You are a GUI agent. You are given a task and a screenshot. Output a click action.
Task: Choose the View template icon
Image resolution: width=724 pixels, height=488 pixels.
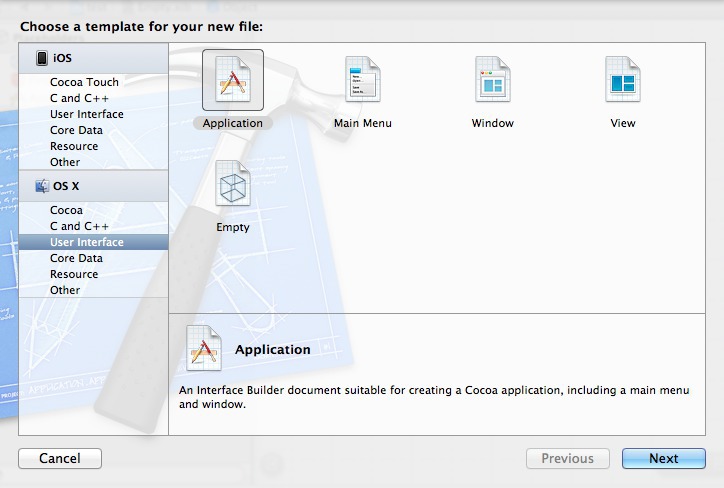(x=623, y=79)
